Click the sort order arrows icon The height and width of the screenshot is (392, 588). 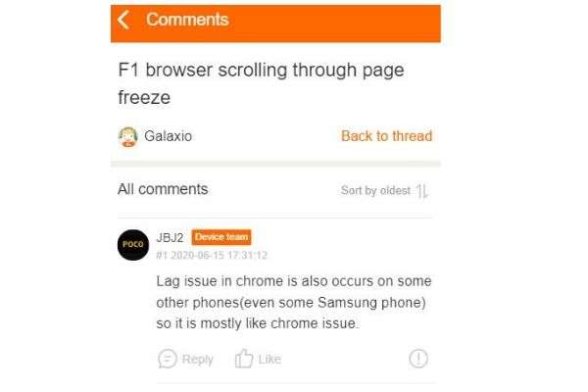tap(422, 191)
